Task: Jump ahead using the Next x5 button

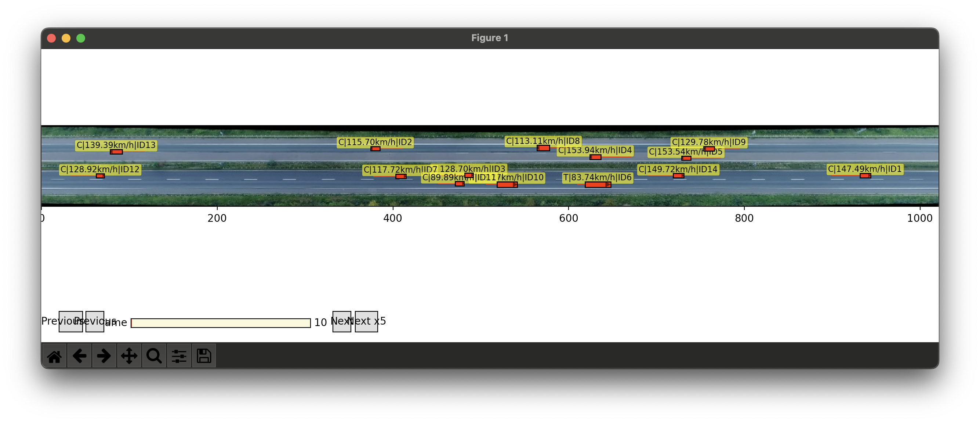Action: [x=366, y=322]
